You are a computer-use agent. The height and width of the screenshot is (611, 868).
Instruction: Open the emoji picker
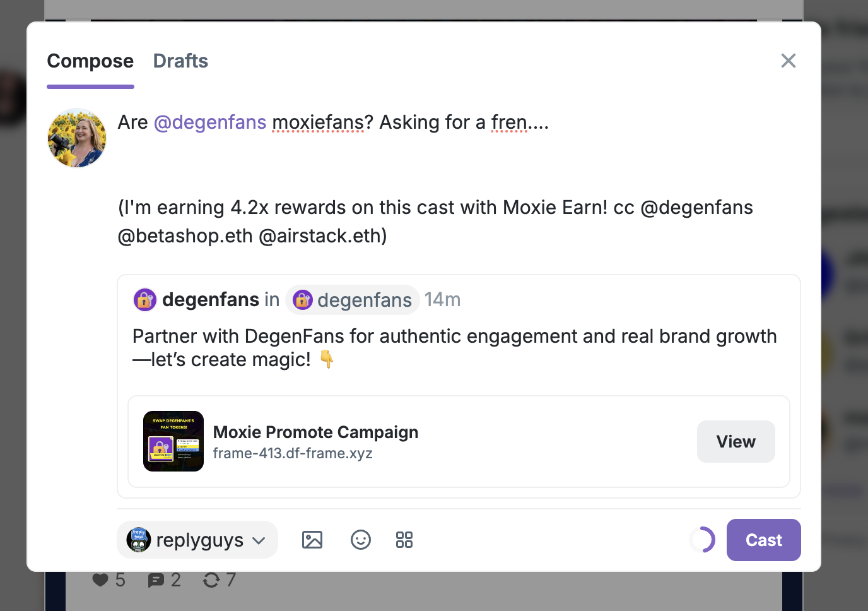click(x=361, y=540)
